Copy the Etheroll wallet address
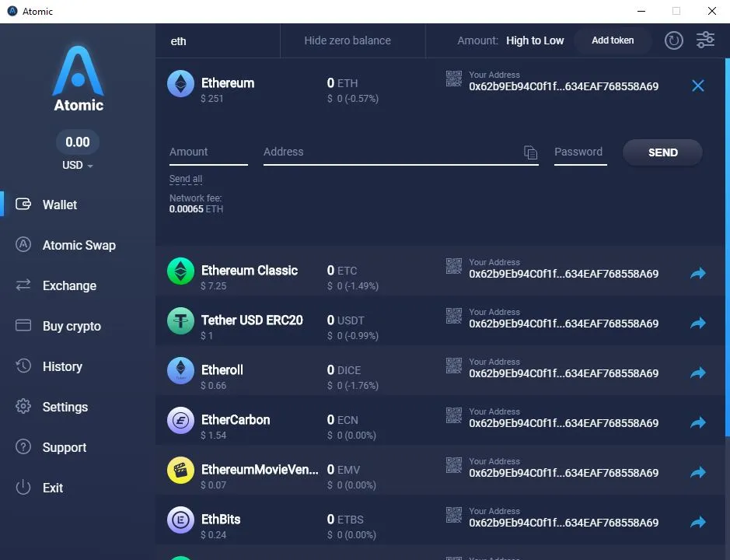This screenshot has height=560, width=730. [564, 373]
